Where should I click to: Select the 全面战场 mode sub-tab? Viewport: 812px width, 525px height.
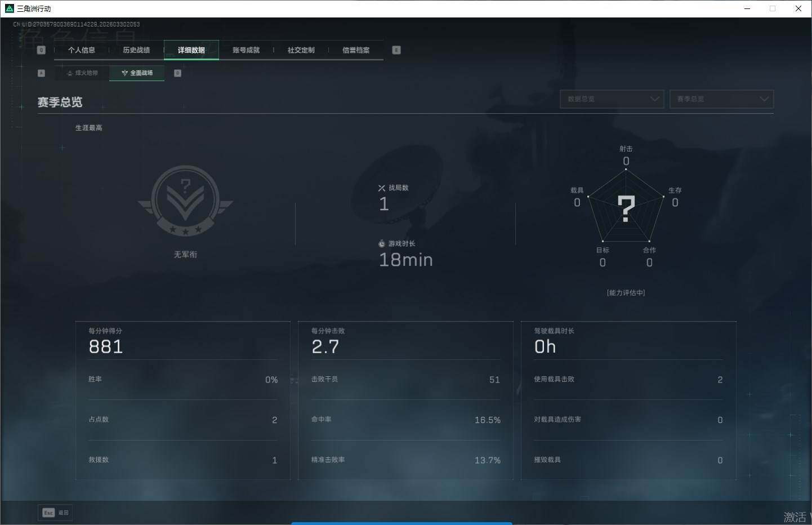point(137,73)
